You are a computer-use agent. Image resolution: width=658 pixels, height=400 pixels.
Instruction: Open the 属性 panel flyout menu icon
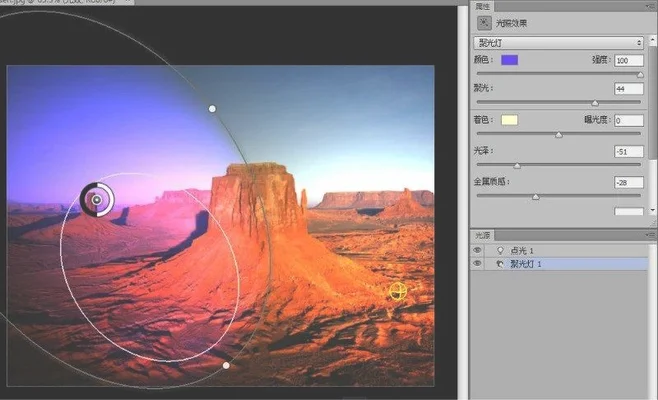click(650, 7)
